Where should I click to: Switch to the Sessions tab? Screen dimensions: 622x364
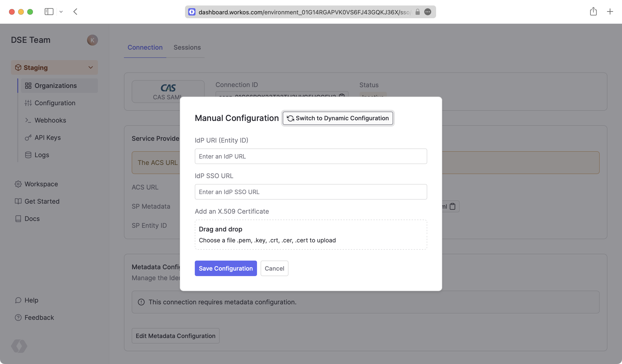[187, 47]
